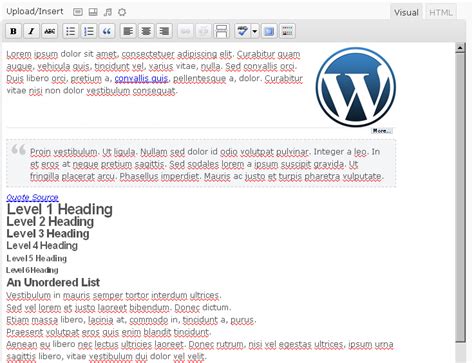Screen dimensions: 474x363
Task: Click the Sed vel lorem line
Action: [119, 307]
